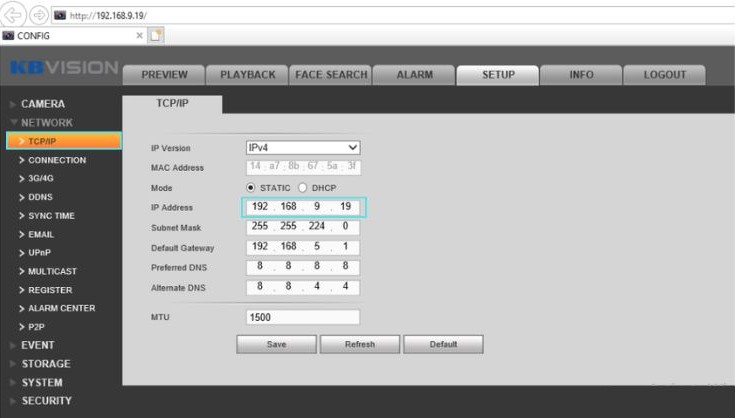
Task: Expand the CAMERA section in sidebar
Action: coord(42,104)
